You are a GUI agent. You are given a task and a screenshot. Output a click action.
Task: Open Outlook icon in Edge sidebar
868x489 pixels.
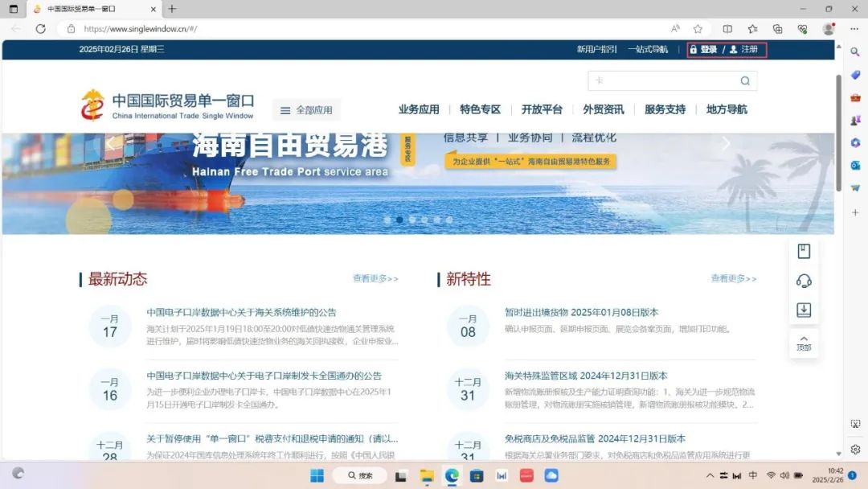pyautogui.click(x=855, y=165)
